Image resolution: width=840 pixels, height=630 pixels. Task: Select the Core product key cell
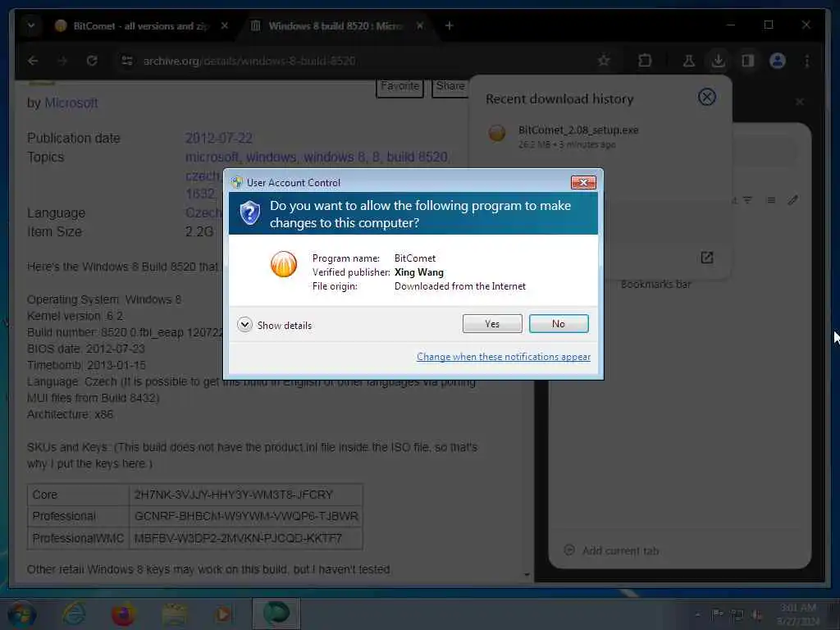[x=246, y=495]
